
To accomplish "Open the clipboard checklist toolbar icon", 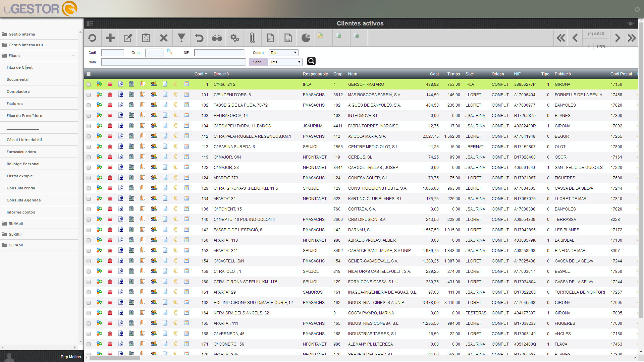I will pyautogui.click(x=146, y=38).
